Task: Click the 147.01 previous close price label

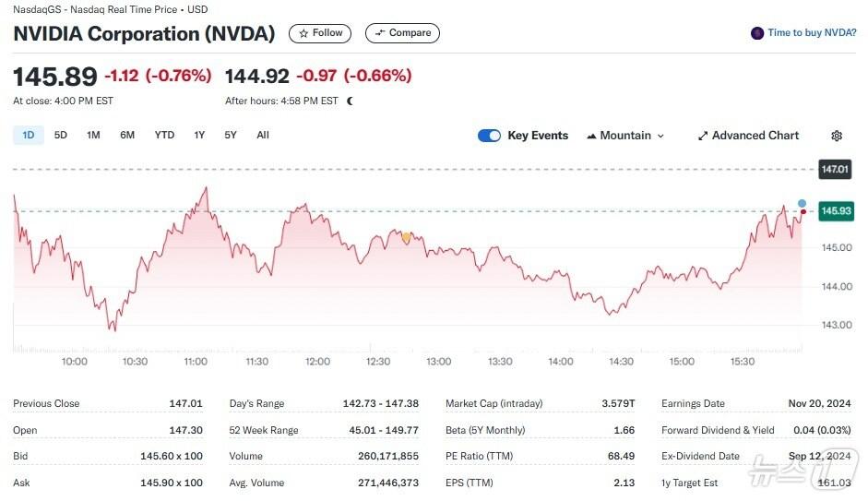Action: (834, 170)
